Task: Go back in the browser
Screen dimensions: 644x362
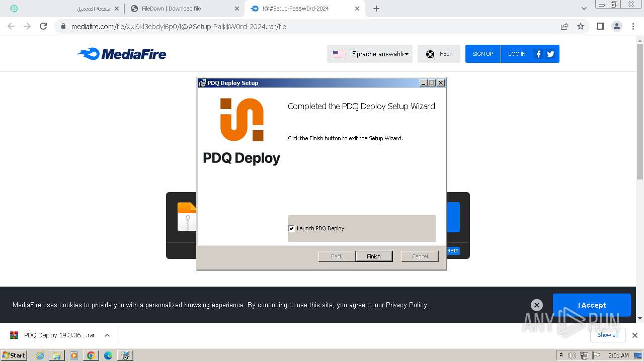Action: click(x=11, y=26)
